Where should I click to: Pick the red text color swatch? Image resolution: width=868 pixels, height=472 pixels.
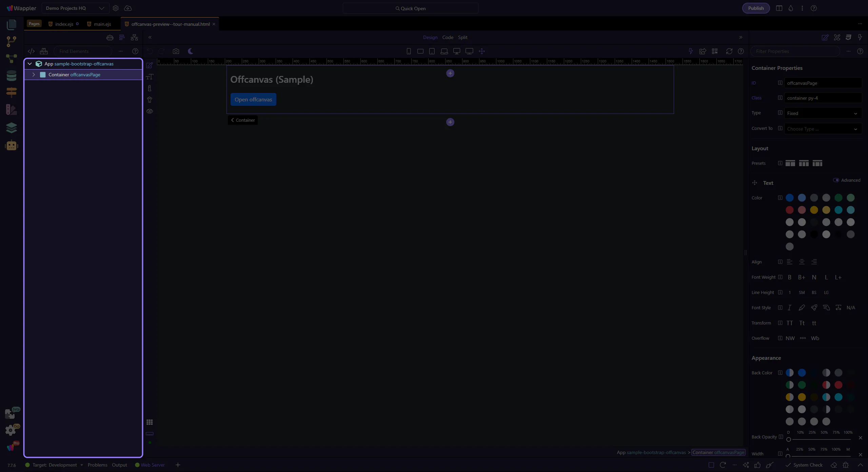click(789, 210)
